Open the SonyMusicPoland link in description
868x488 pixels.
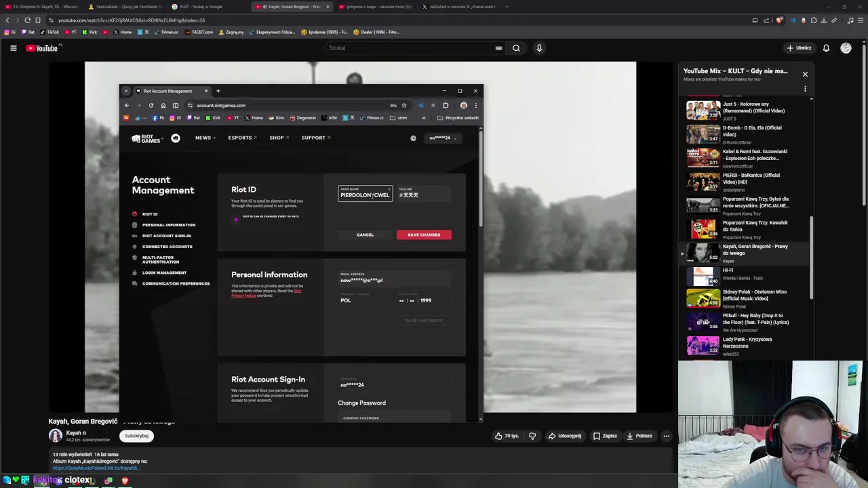(96, 468)
